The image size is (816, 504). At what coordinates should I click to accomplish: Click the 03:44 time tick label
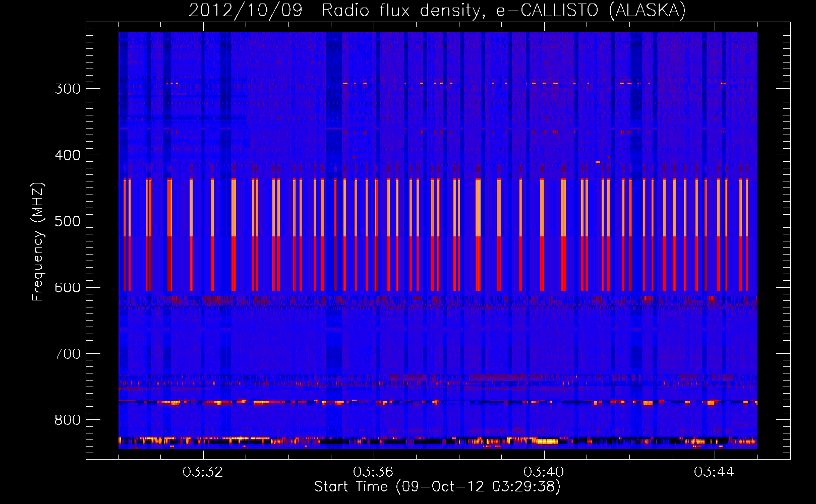pyautogui.click(x=714, y=472)
